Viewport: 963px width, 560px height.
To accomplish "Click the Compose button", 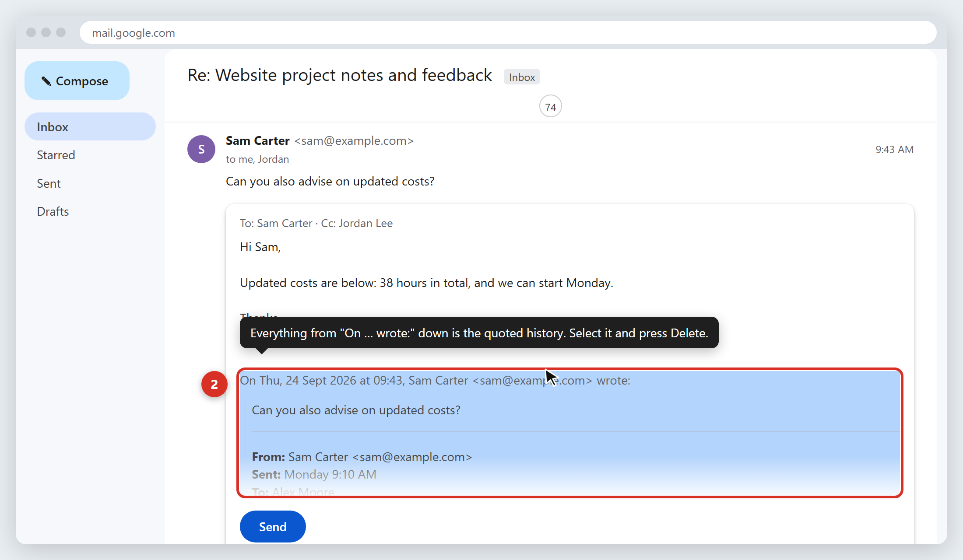I will tap(77, 81).
